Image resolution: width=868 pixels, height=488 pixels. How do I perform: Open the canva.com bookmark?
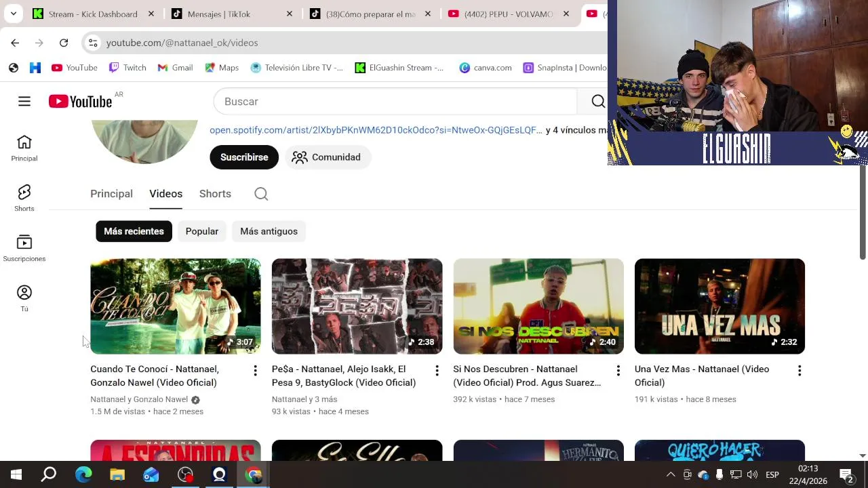486,68
